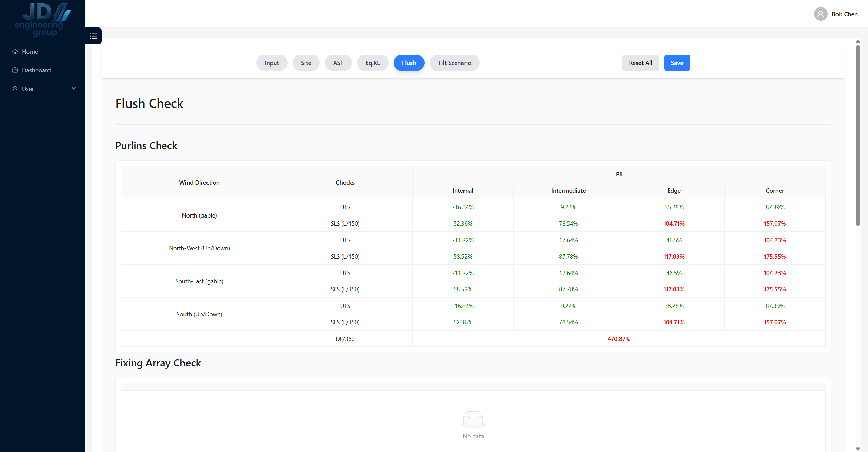Open the Home sidebar menu item

coord(42,51)
